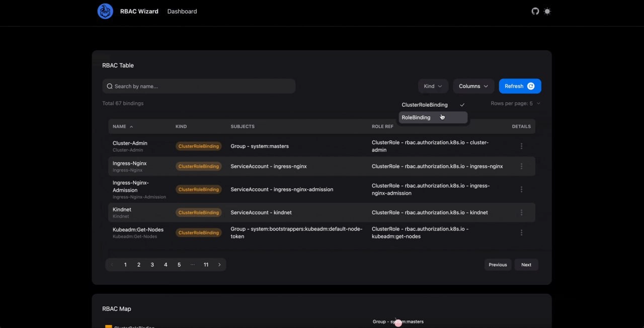644x328 pixels.
Task: Select RoleBinding in the Kind menu
Action: pyautogui.click(x=433, y=117)
